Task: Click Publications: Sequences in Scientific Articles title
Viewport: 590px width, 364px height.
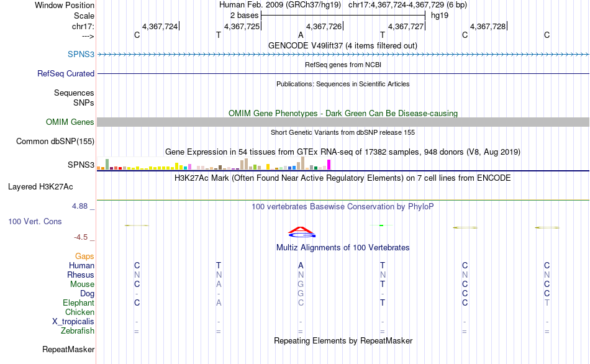Action: pyautogui.click(x=343, y=84)
